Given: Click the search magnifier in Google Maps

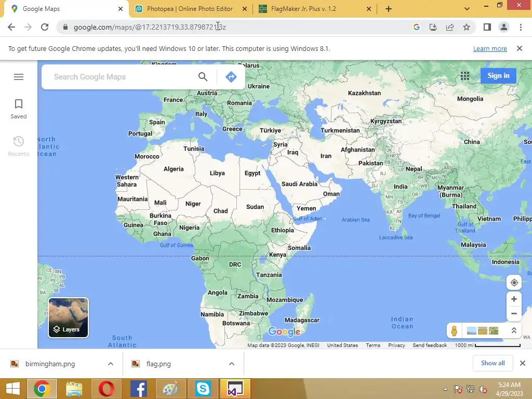Looking at the screenshot, I should [203, 77].
